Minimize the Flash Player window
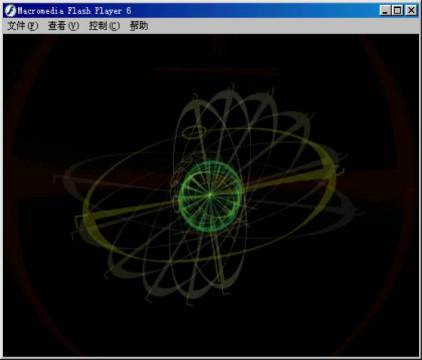 click(385, 10)
